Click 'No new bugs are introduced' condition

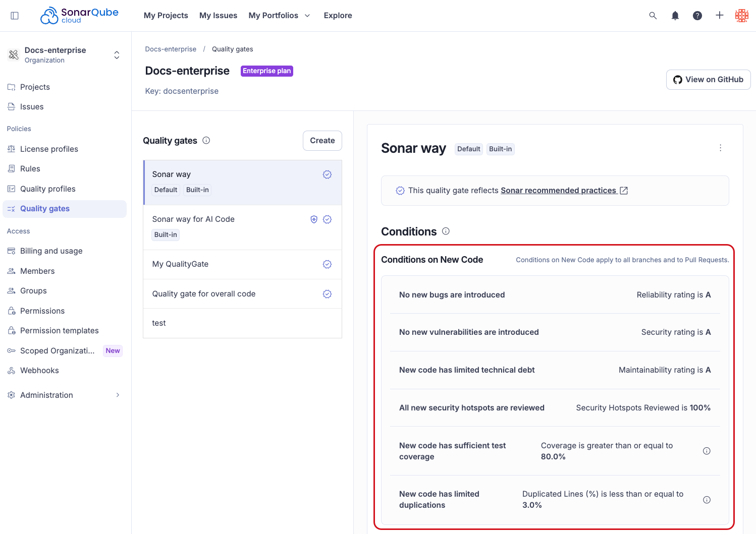(x=452, y=295)
